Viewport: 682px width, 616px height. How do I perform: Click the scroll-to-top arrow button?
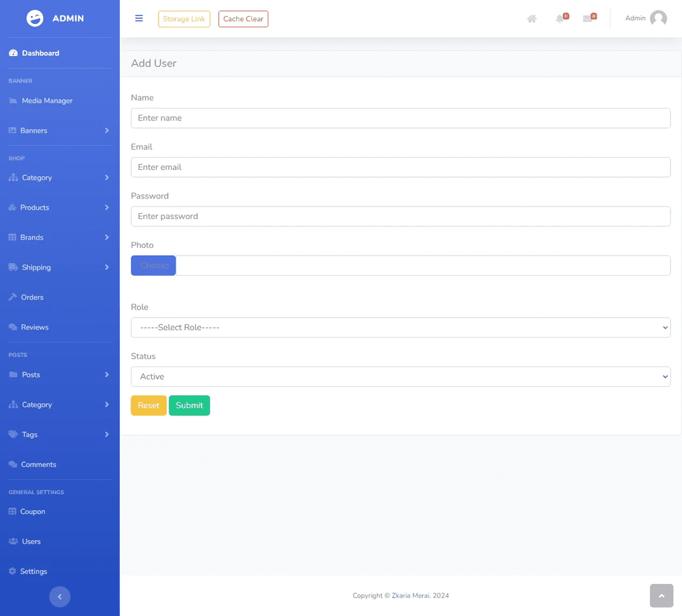[x=661, y=595]
